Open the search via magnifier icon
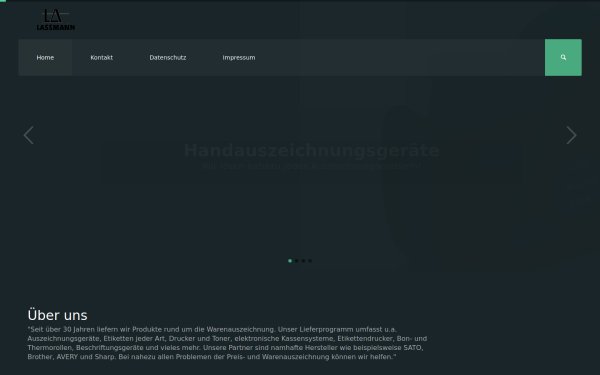Screen dimensions: 600x375 [563, 57]
